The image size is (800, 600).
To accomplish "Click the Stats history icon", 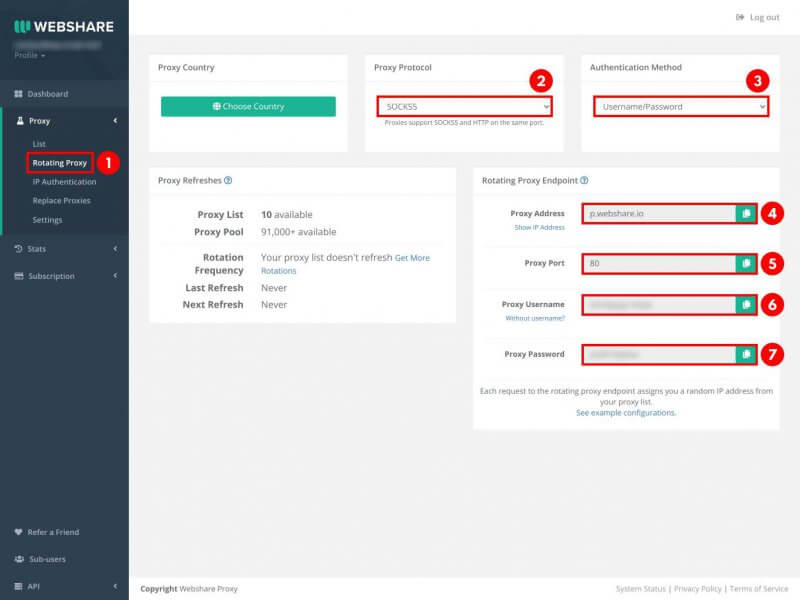I will 18,248.
